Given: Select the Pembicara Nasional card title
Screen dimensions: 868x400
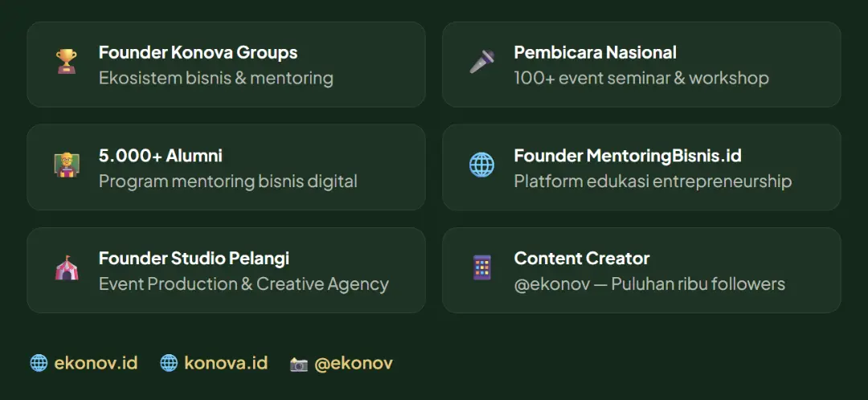Looking at the screenshot, I should point(595,52).
